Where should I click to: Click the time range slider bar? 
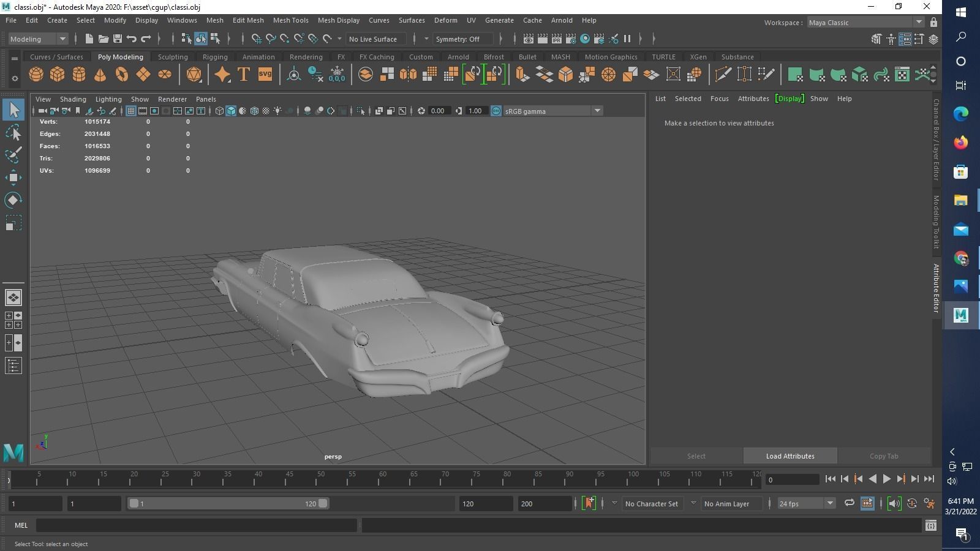point(228,503)
